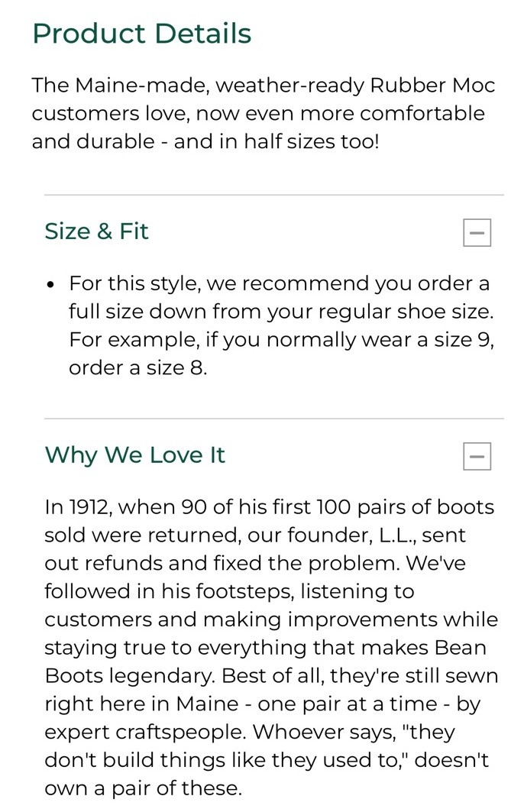Click the text 'order a size 8.'
The image size is (524, 812).
(x=137, y=367)
